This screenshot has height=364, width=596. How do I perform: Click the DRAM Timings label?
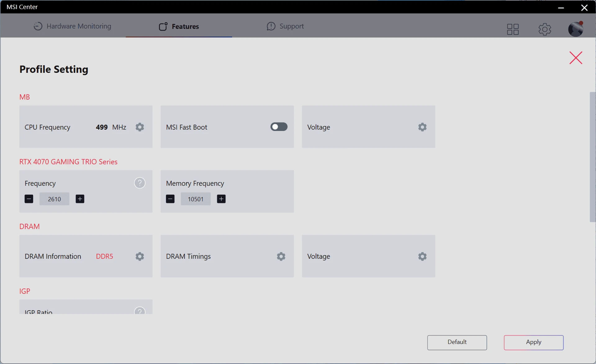pos(188,256)
